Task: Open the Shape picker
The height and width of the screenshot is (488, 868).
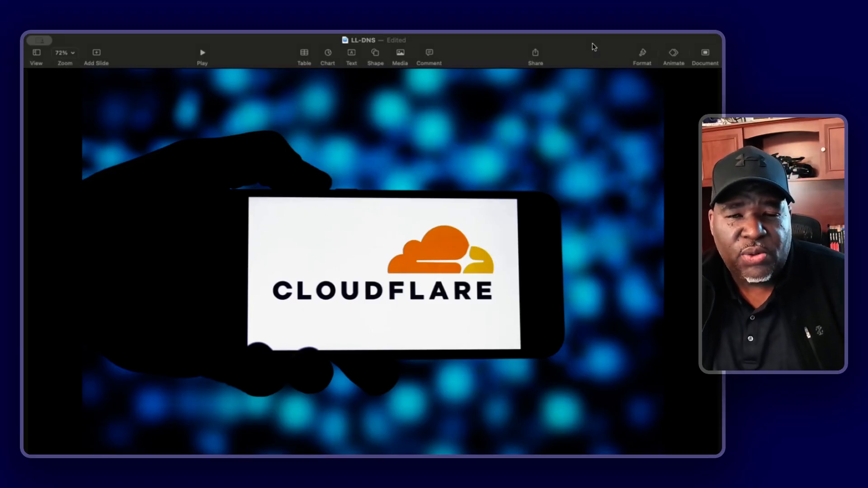Action: [375, 57]
